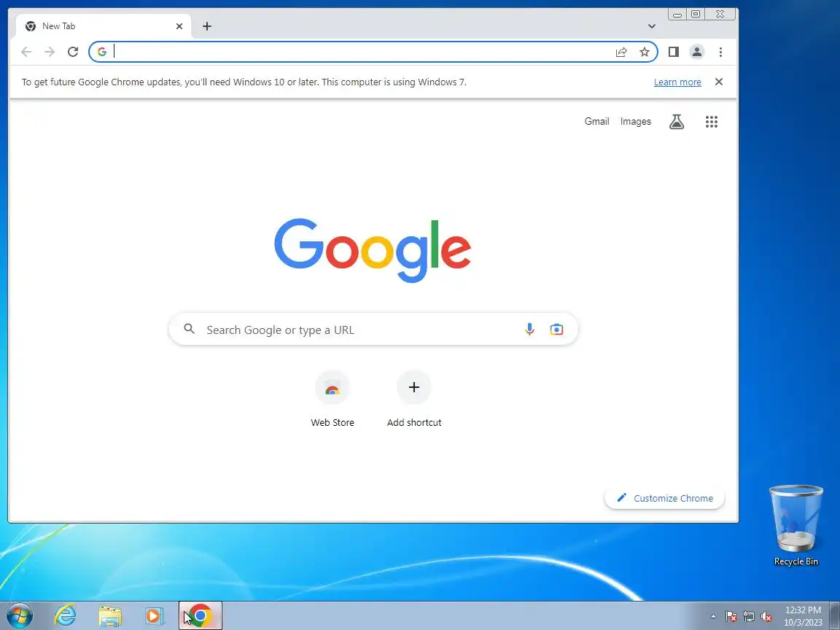
Task: Dismiss the Windows 7 update infobar
Action: pos(719,82)
